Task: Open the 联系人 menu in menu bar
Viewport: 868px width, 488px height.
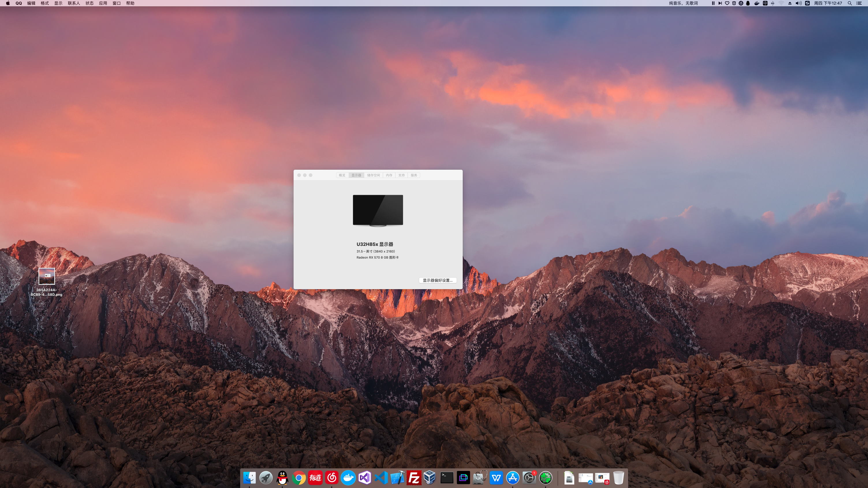Action: [x=74, y=3]
